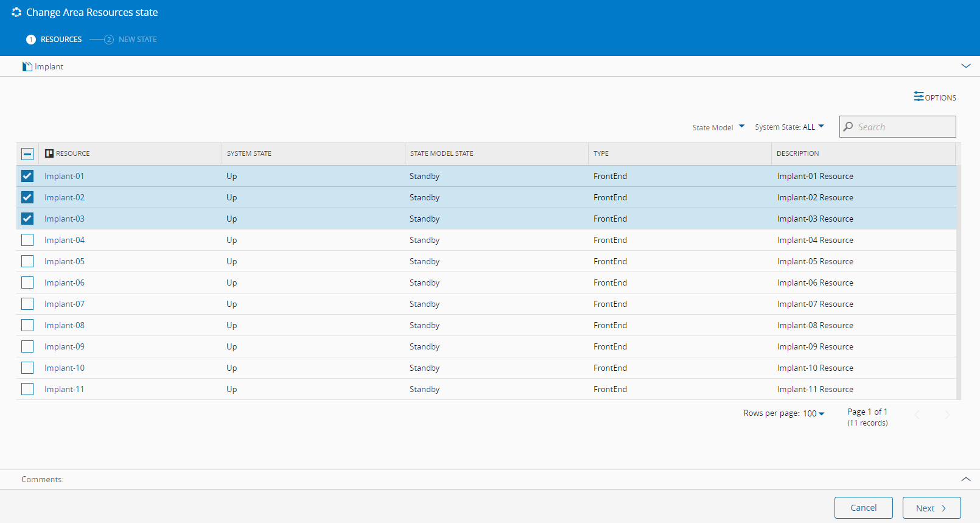Image resolution: width=980 pixels, height=523 pixels.
Task: Collapse the Implant section chevron
Action: [965, 66]
